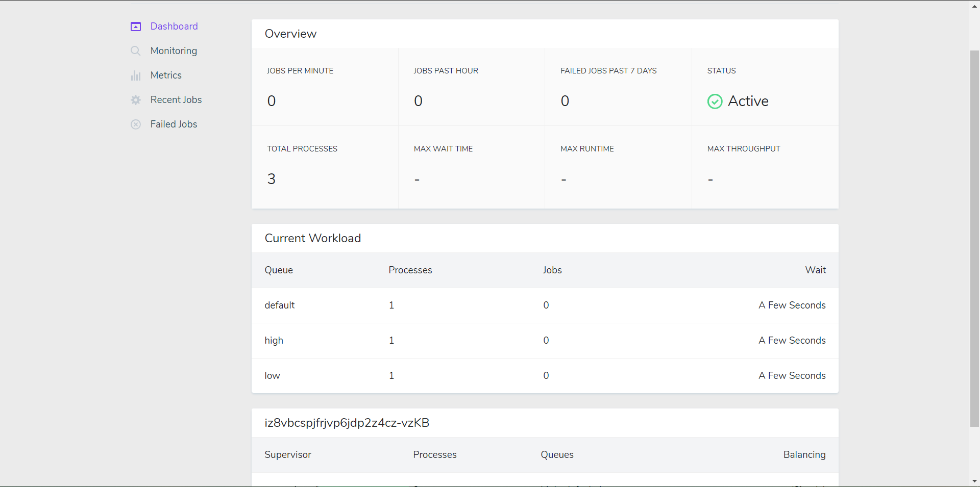980x487 pixels.
Task: Click the Dashboard icon in the sidebar
Action: point(136,27)
